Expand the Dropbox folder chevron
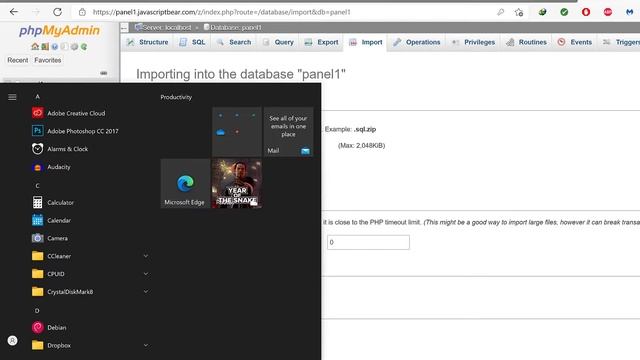Image resolution: width=640 pixels, height=360 pixels. (146, 345)
